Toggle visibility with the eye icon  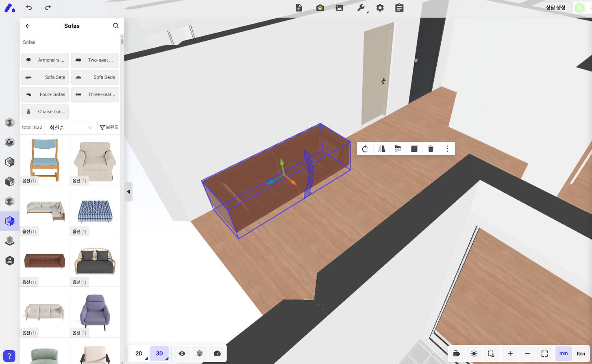pyautogui.click(x=182, y=353)
